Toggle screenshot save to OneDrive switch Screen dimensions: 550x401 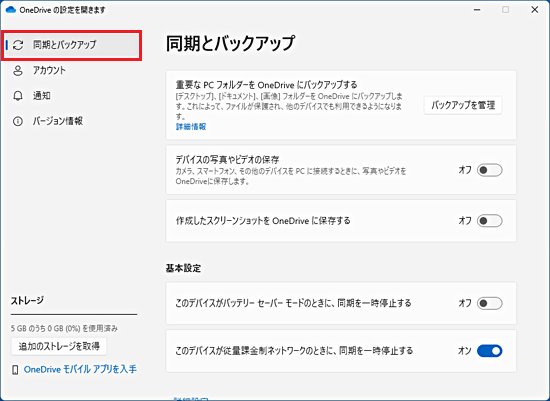(490, 221)
